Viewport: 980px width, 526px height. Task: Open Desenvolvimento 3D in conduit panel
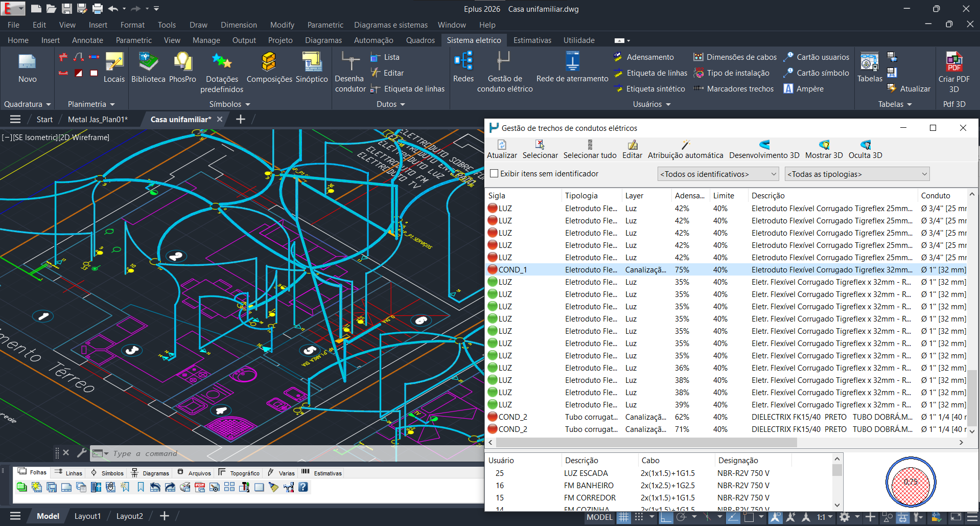pos(764,149)
